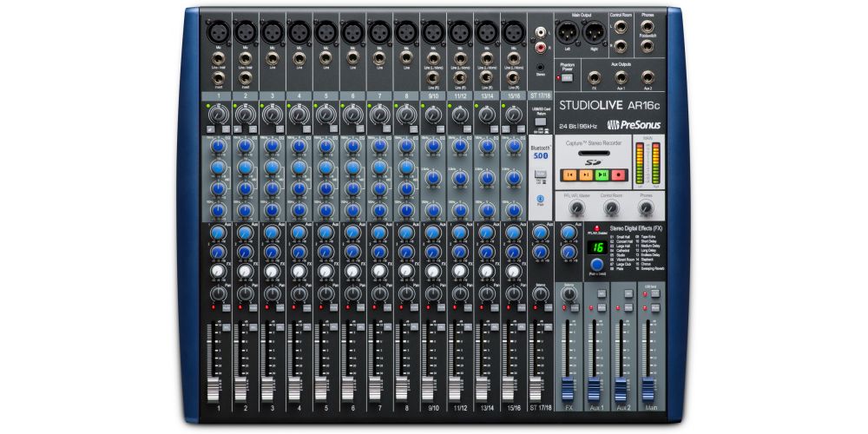Click the Main fader cap
868x434 pixels.
[648, 389]
